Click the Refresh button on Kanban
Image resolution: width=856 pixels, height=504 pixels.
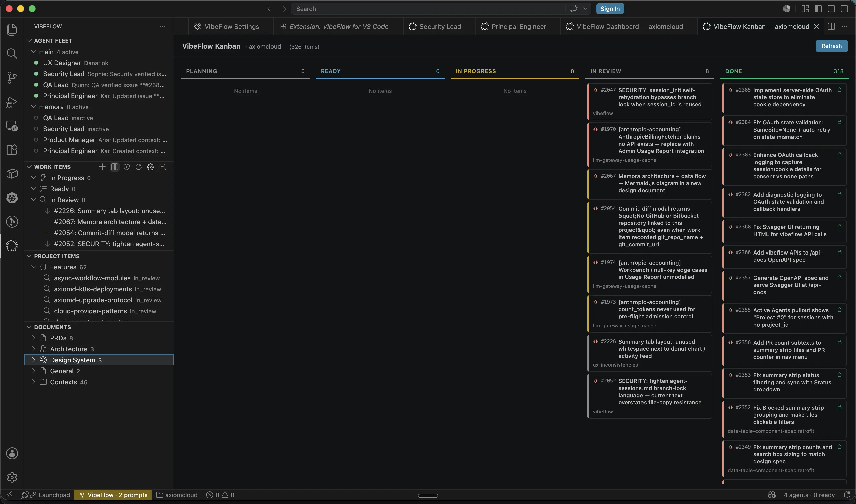(x=831, y=46)
